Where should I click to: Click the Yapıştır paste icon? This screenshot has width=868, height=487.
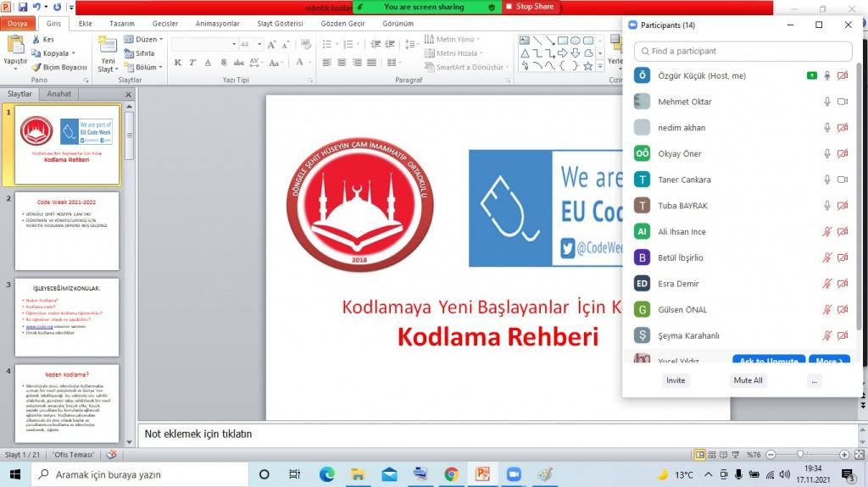15,47
